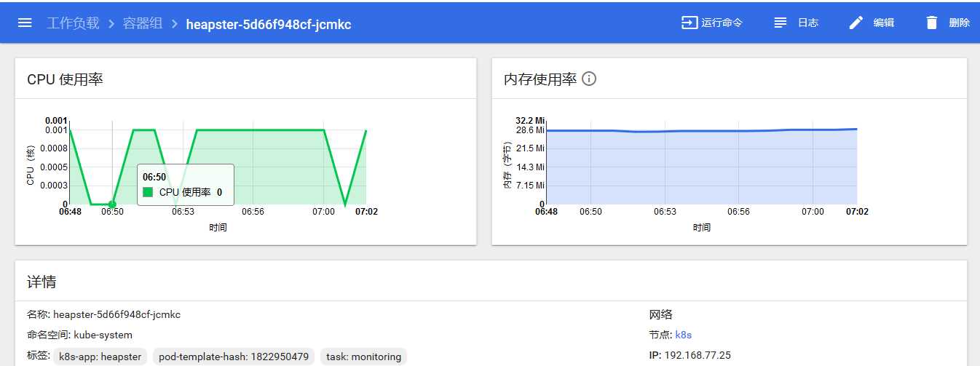Click the 删除 button label
Viewport: 980px width, 366px height.
click(x=960, y=23)
